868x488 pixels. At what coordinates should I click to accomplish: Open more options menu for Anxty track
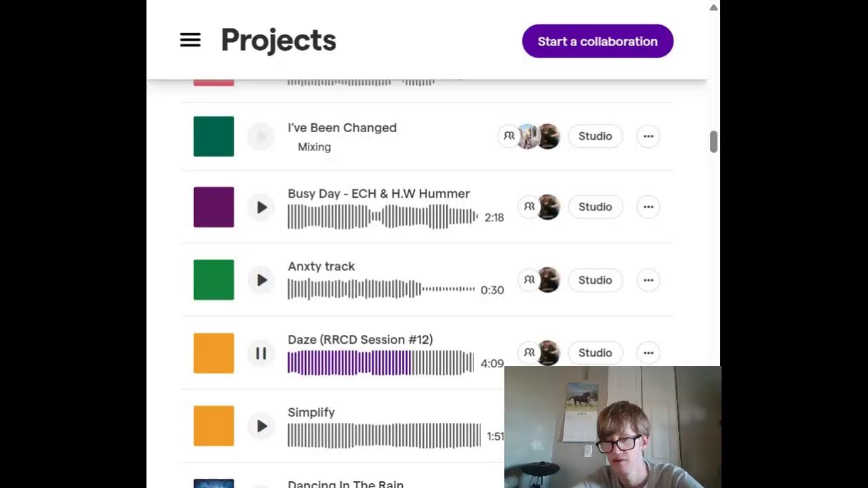click(648, 280)
